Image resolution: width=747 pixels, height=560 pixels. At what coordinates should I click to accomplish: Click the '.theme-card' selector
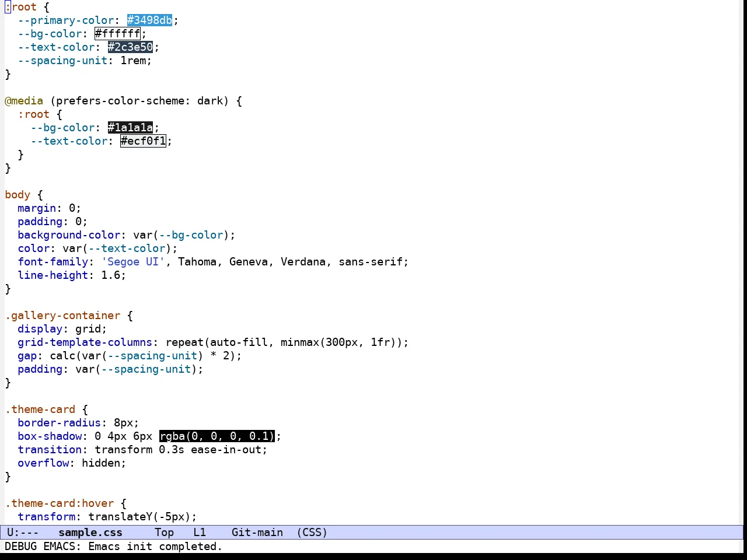coord(40,409)
